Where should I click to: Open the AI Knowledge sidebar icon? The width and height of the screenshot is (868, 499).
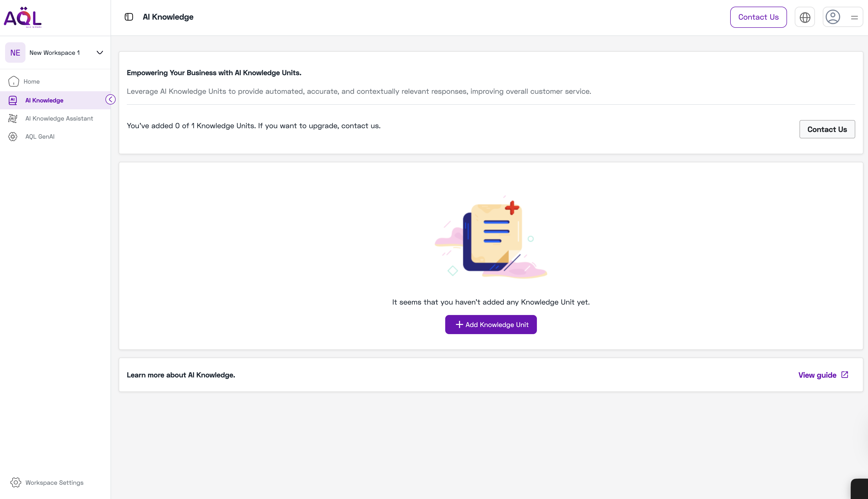(x=13, y=100)
